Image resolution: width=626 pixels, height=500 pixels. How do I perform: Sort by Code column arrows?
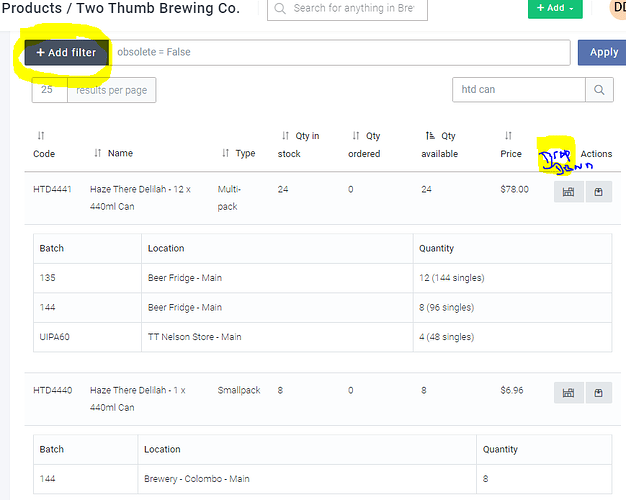pyautogui.click(x=41, y=136)
